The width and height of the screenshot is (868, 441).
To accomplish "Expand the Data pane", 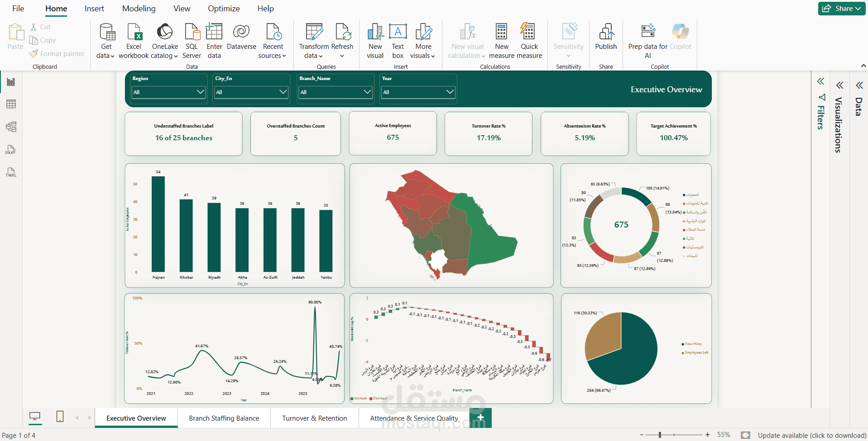I will pyautogui.click(x=859, y=85).
